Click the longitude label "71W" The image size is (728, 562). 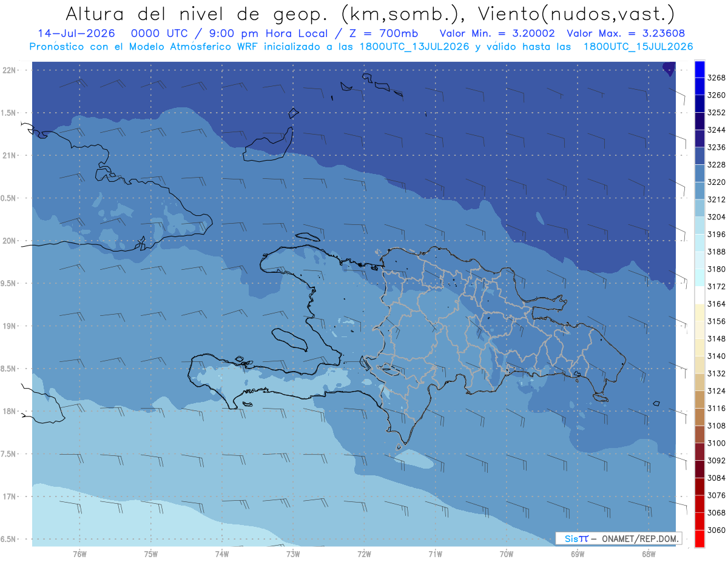pyautogui.click(x=436, y=554)
